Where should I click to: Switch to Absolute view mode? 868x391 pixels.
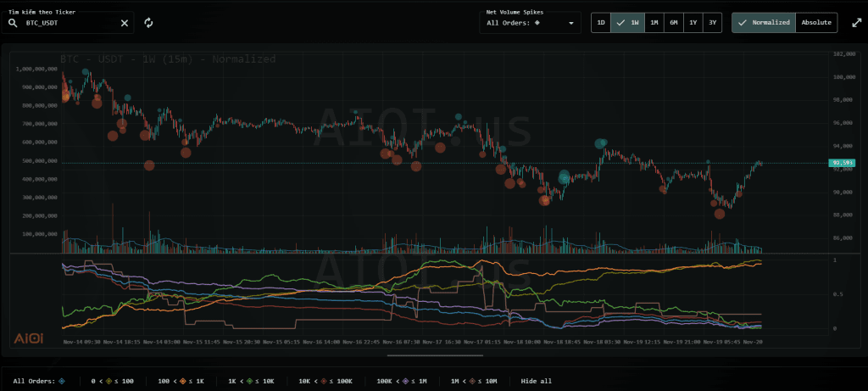point(816,23)
